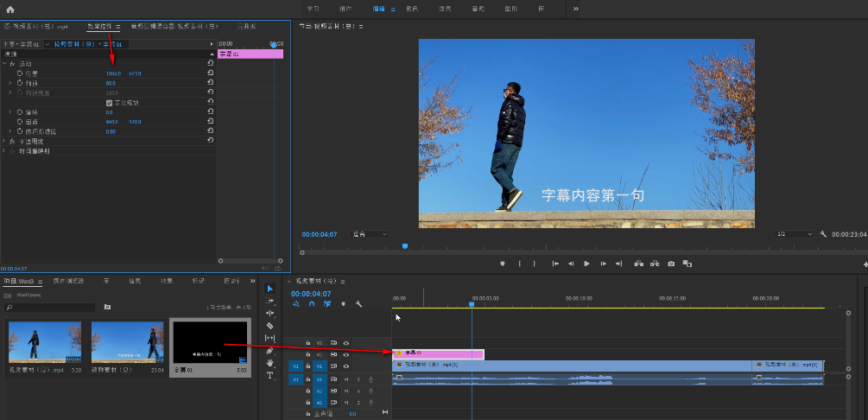Open the zoom level 适合 dropdown
The image size is (868, 420).
(x=370, y=234)
